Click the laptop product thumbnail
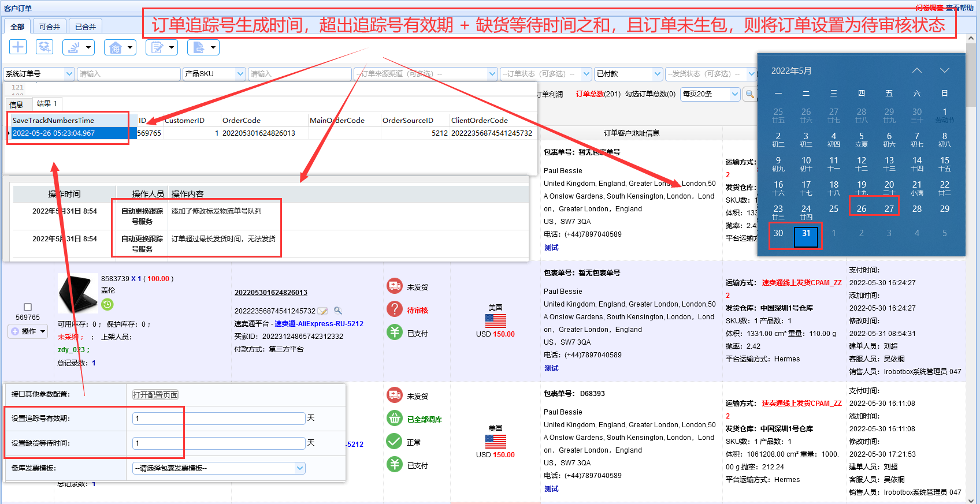980x504 pixels. 78,293
